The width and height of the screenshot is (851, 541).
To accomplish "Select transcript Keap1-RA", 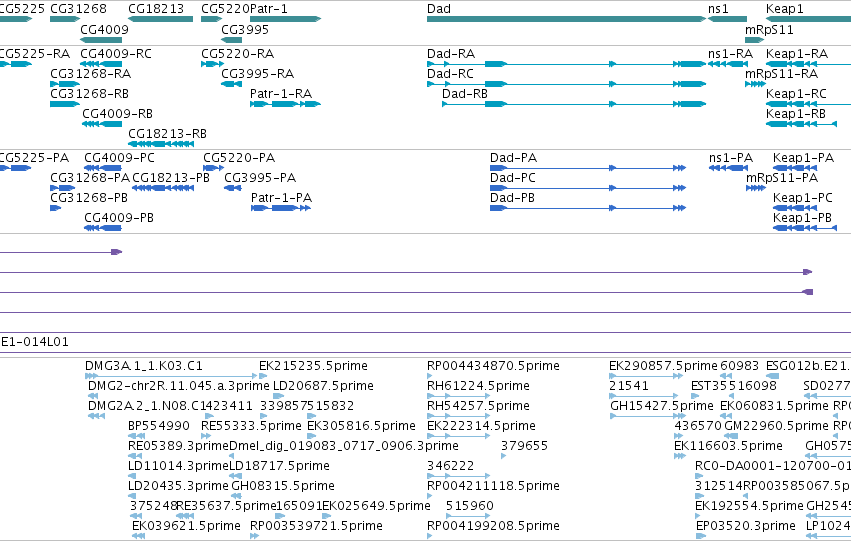I will 808,64.
